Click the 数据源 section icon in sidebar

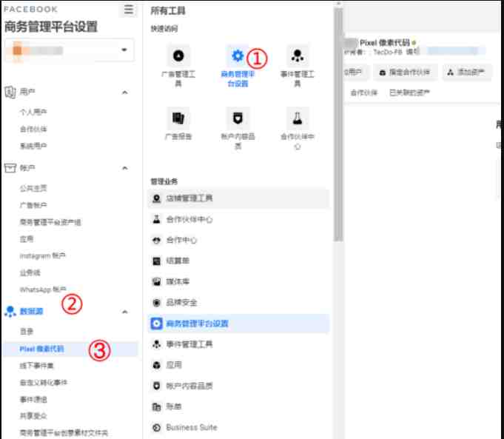coord(10,312)
